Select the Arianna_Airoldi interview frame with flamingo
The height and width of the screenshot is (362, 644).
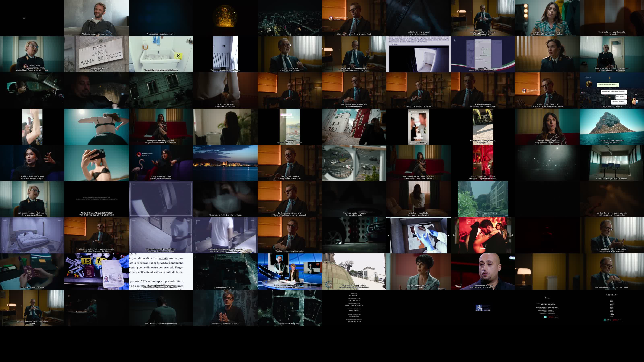161,163
